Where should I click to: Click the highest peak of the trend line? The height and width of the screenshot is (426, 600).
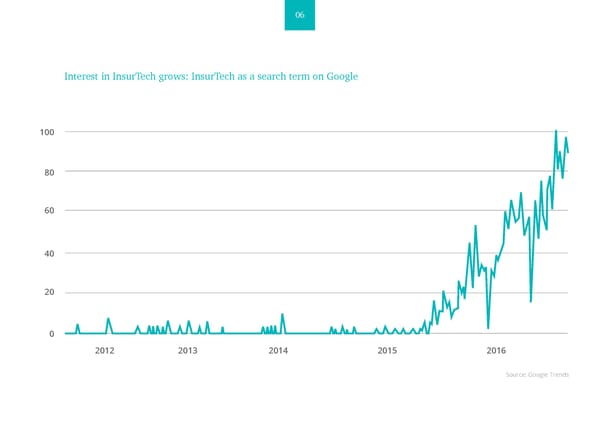[x=556, y=131]
